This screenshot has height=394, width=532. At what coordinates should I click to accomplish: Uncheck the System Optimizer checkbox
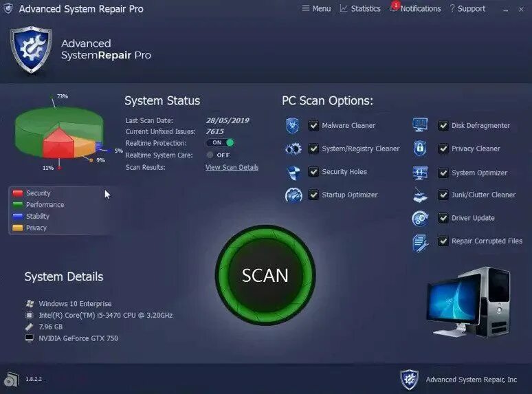tap(443, 173)
